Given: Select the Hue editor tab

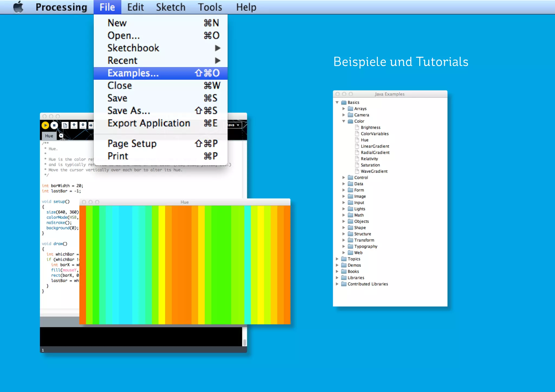Looking at the screenshot, I should tap(49, 136).
